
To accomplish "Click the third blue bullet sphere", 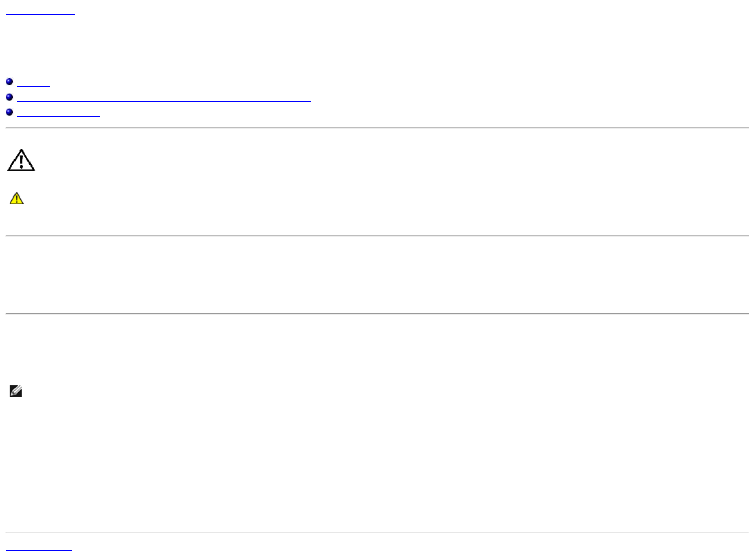I will click(x=9, y=112).
